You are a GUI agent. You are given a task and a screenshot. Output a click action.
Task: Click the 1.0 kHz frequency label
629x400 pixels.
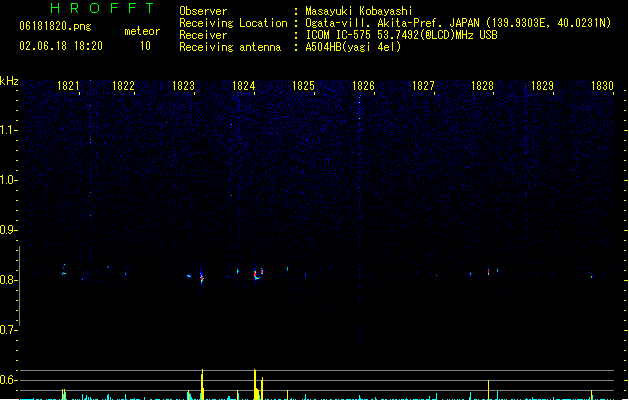pyautogui.click(x=8, y=180)
